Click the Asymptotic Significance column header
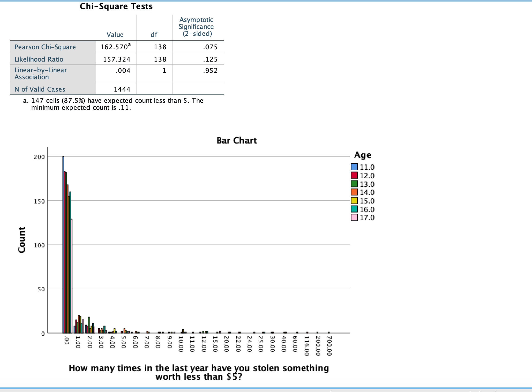Image resolution: width=532 pixels, height=392 pixels. point(196,27)
